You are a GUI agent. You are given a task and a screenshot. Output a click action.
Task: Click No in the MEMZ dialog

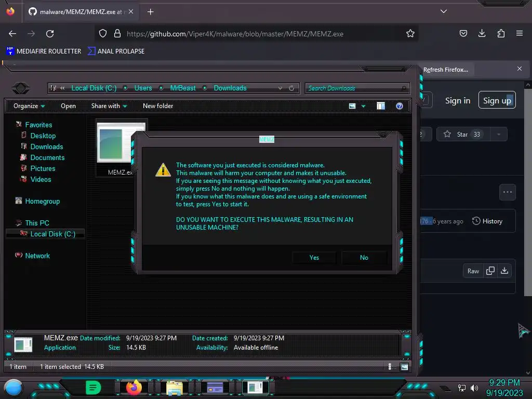pos(364,258)
